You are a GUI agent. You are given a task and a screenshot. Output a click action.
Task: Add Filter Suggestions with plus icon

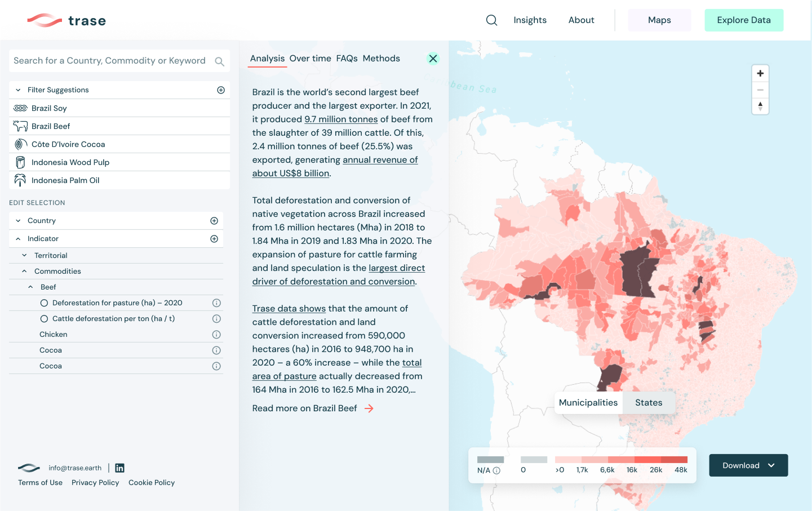(221, 90)
